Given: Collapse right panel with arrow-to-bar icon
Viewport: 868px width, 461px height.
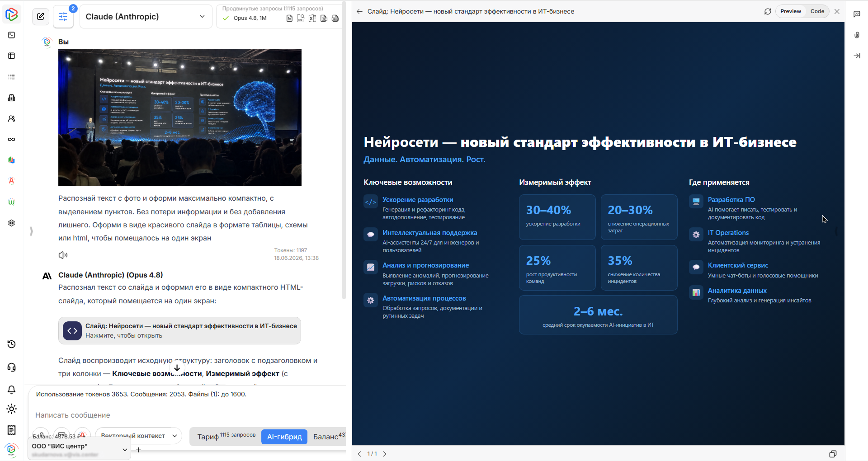Looking at the screenshot, I should 857,56.
